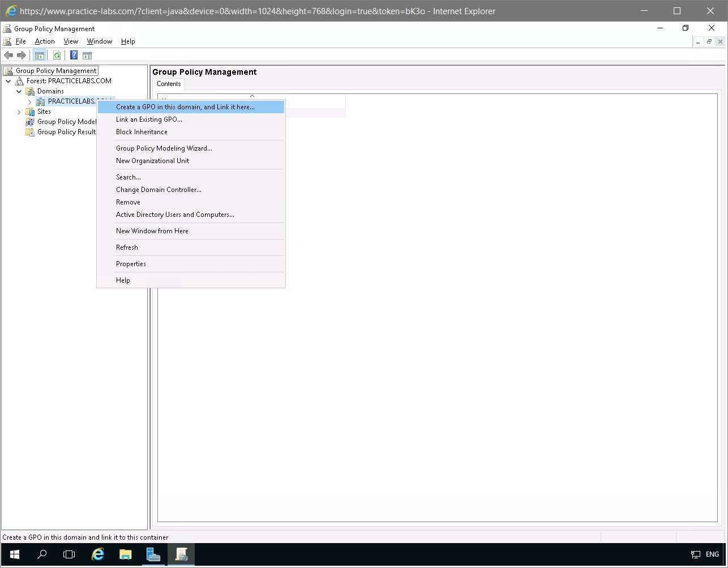Image resolution: width=728 pixels, height=568 pixels.
Task: Click the Refresh document toolbar icon
Action: coord(57,55)
